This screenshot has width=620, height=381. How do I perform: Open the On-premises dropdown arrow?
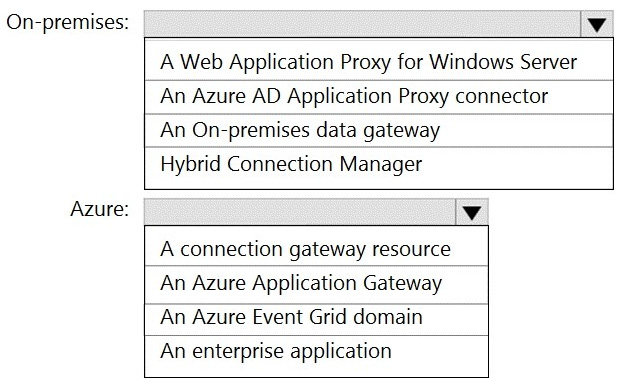[x=597, y=25]
